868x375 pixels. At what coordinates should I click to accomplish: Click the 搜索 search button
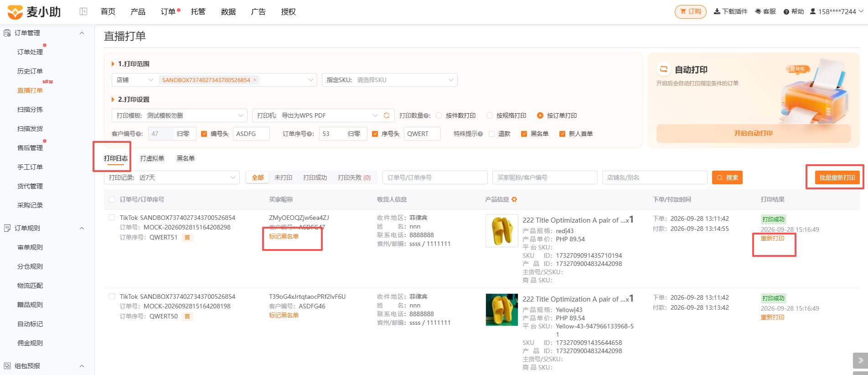click(x=727, y=177)
